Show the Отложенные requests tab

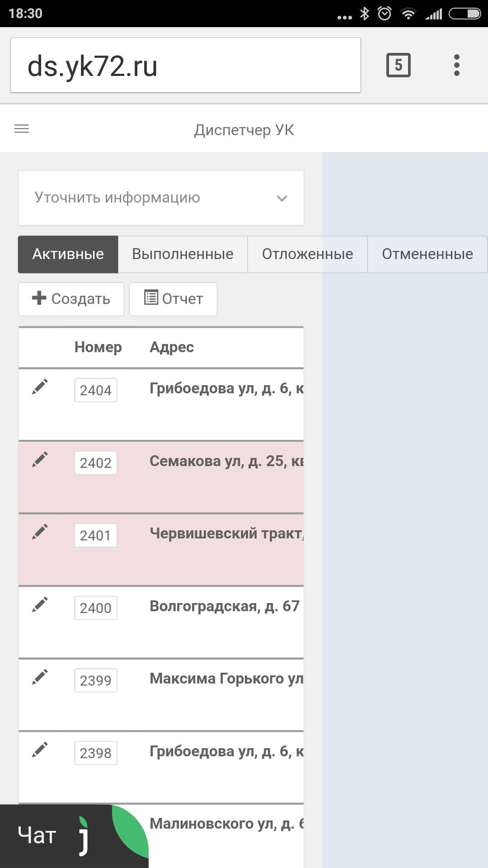(307, 254)
